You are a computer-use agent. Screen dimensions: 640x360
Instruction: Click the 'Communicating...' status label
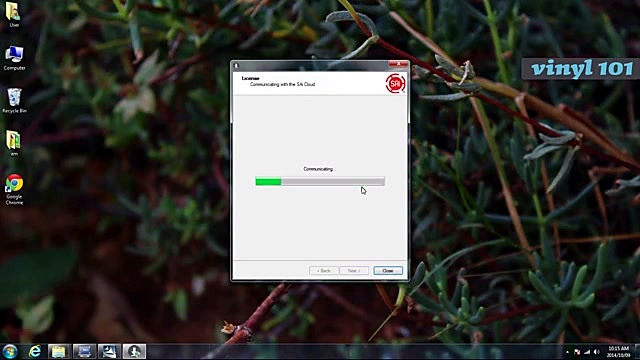pyautogui.click(x=319, y=169)
